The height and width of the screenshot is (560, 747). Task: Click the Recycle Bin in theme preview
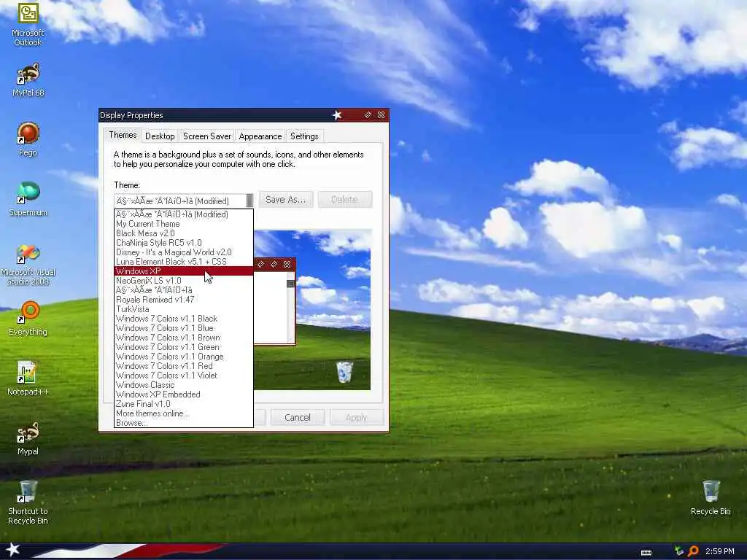344,372
